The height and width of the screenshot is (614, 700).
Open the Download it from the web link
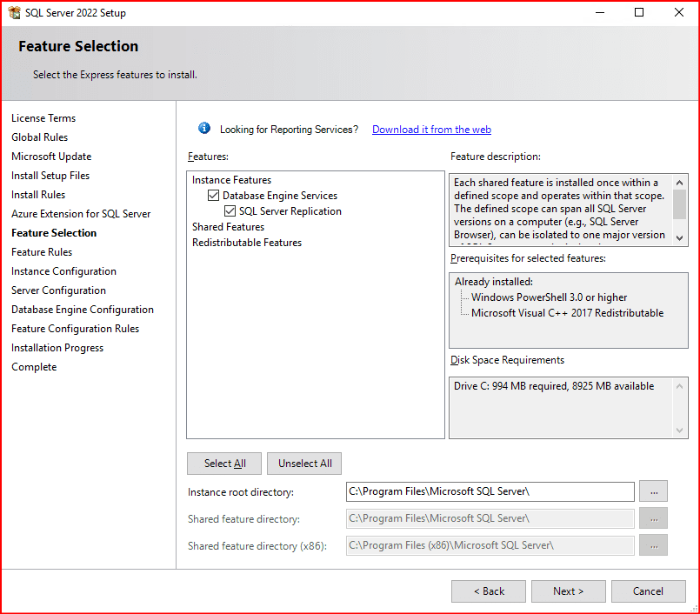click(431, 130)
